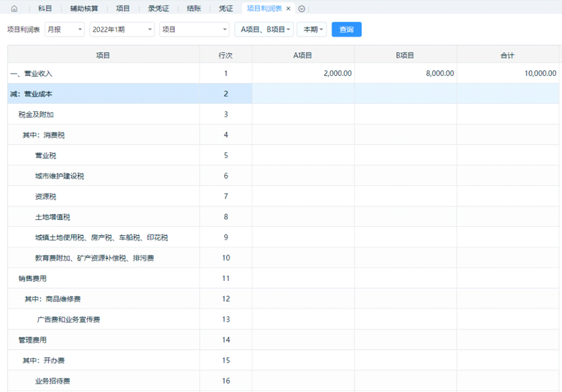Viewport: 562px width, 392px height.
Task: Click the 10,000.00 total value
Action: (540, 74)
